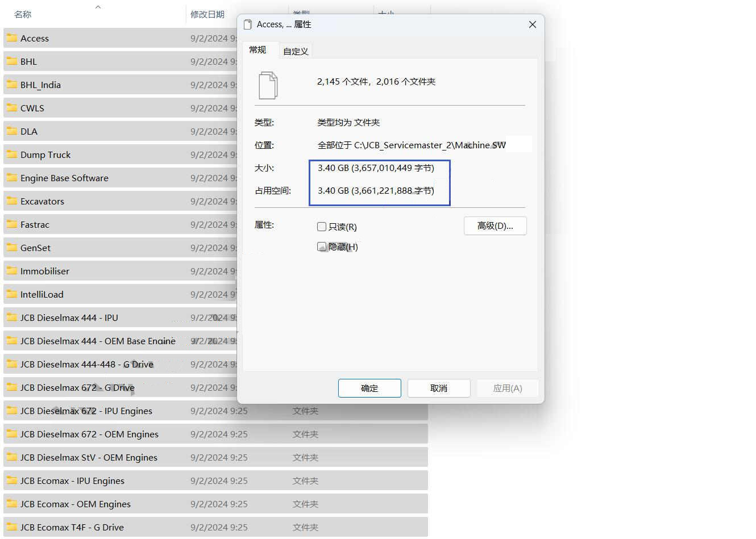Select the 常规 tab
Image resolution: width=756 pixels, height=539 pixels.
[259, 50]
